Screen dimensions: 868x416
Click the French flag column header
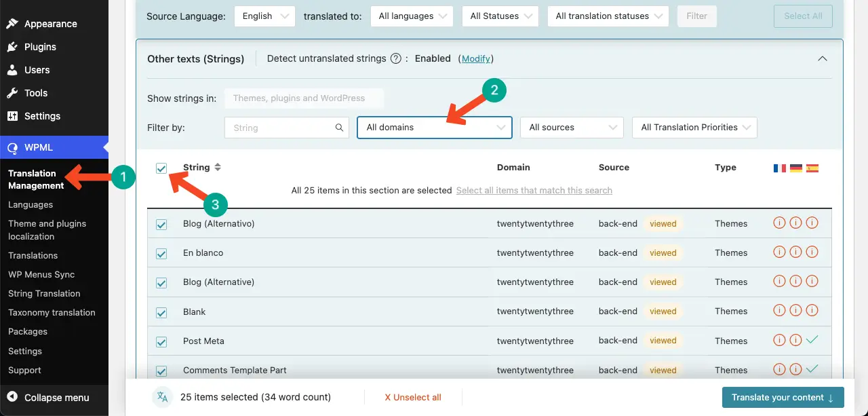[779, 168]
